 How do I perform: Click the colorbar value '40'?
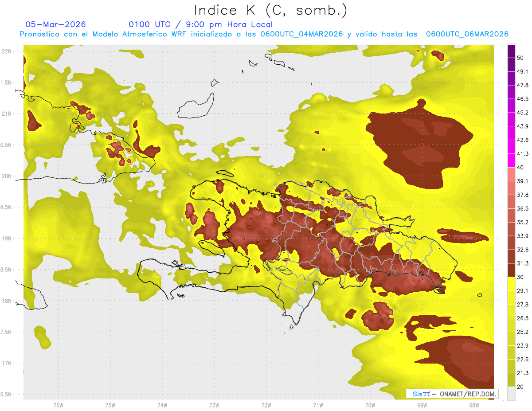520,168
